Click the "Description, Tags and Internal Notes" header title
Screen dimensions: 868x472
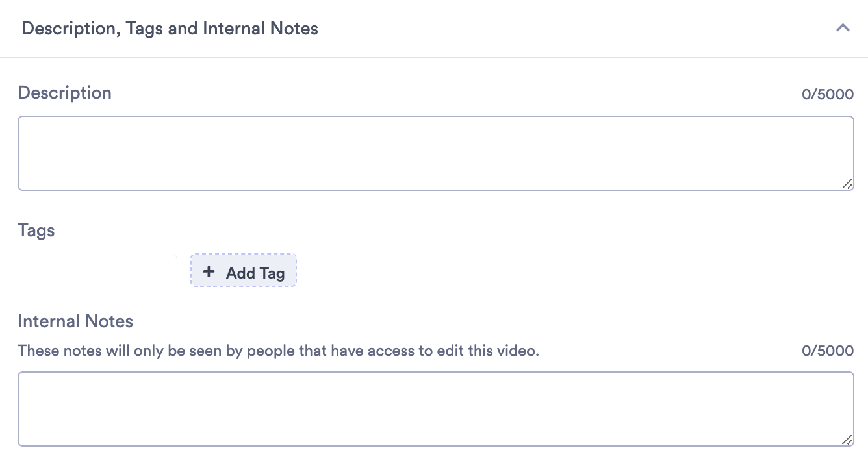click(170, 29)
